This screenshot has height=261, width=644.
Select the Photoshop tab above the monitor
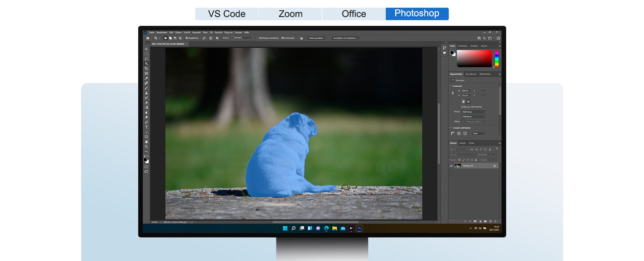click(x=417, y=14)
